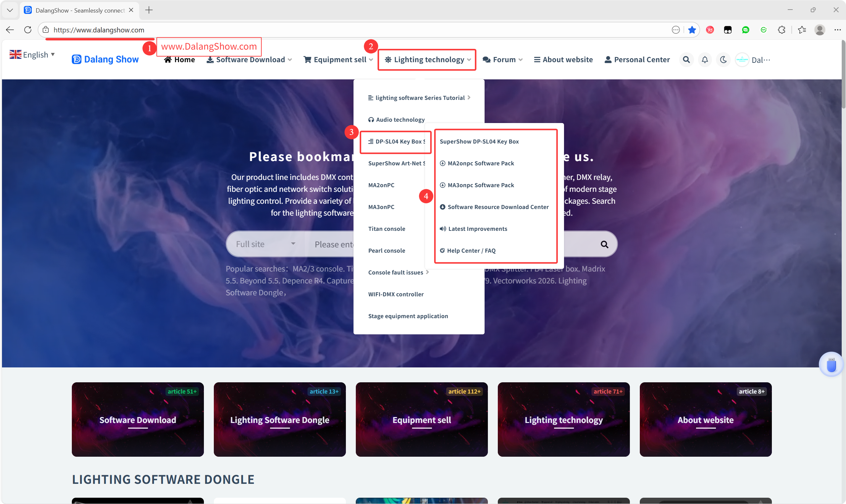This screenshot has width=846, height=504.
Task: Expand lighting software Series Tutorial submenu
Action: point(419,98)
